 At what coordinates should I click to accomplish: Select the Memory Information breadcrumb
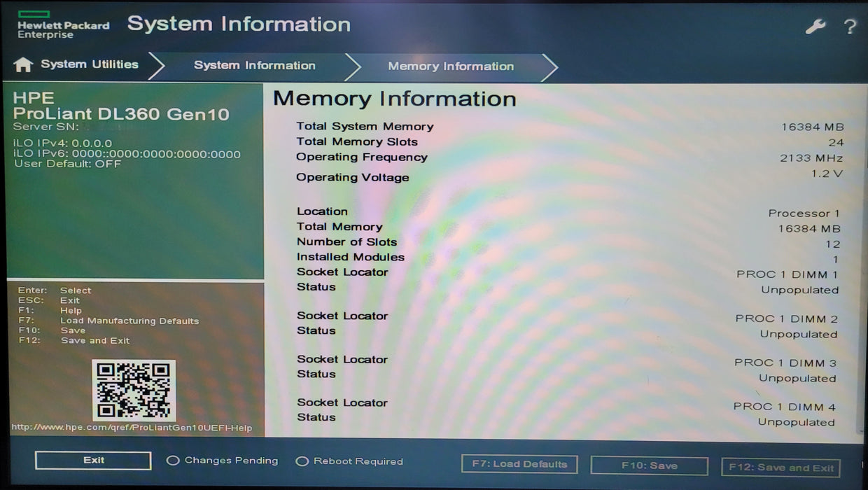click(x=451, y=66)
